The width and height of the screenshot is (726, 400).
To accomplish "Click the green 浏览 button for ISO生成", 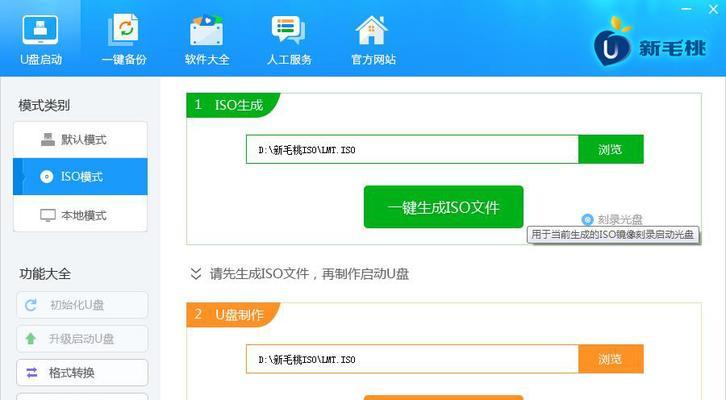I will pos(611,149).
